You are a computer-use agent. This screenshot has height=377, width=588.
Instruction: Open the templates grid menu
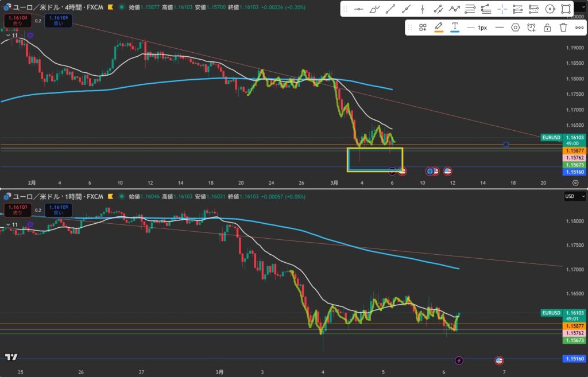pos(423,28)
